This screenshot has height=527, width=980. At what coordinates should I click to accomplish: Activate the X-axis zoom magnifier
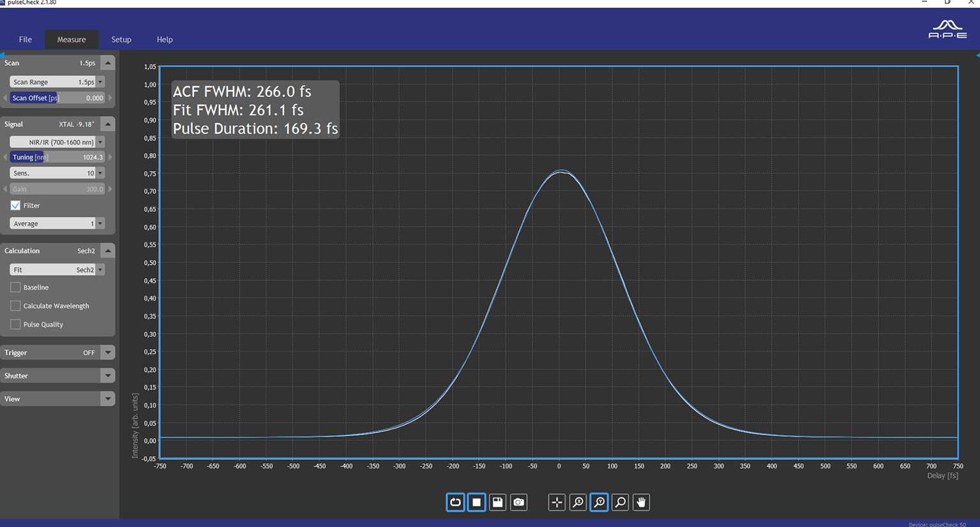578,502
